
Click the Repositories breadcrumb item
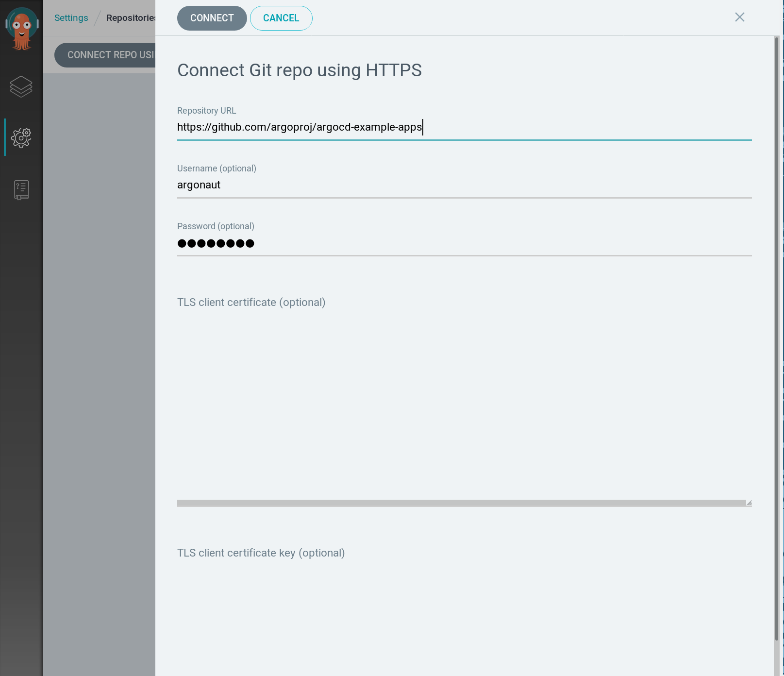coord(130,18)
